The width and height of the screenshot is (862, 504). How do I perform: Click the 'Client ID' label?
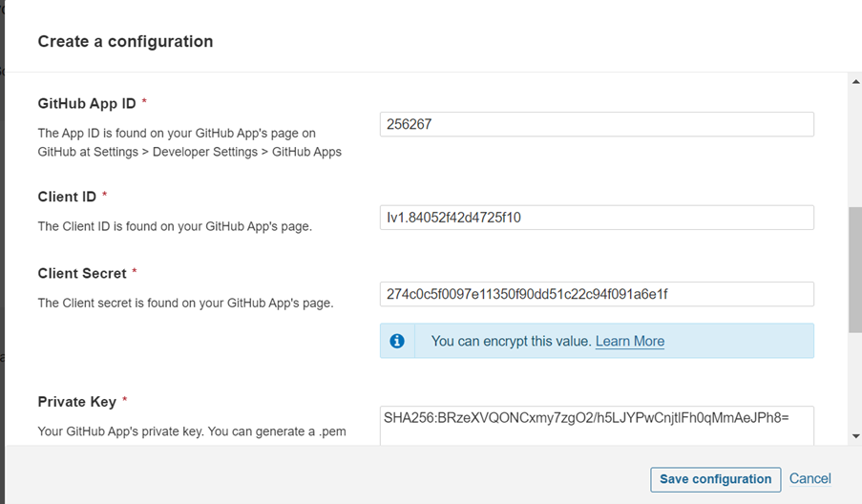click(67, 197)
